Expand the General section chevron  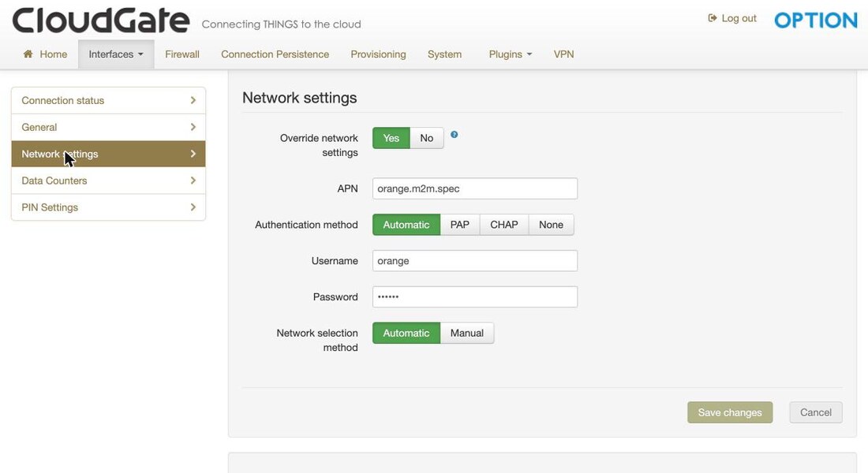pyautogui.click(x=193, y=127)
